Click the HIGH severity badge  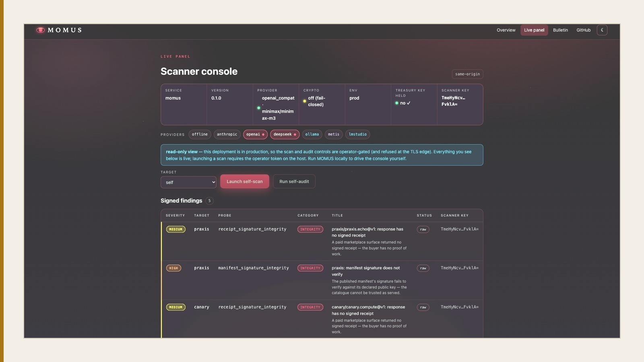tap(173, 268)
